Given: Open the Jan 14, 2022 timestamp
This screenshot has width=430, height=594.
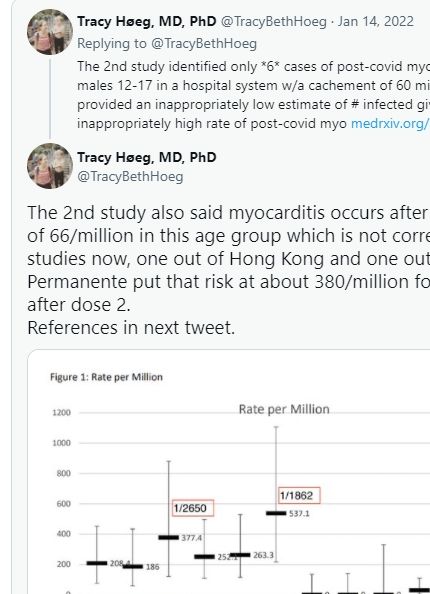Looking at the screenshot, I should coord(375,21).
